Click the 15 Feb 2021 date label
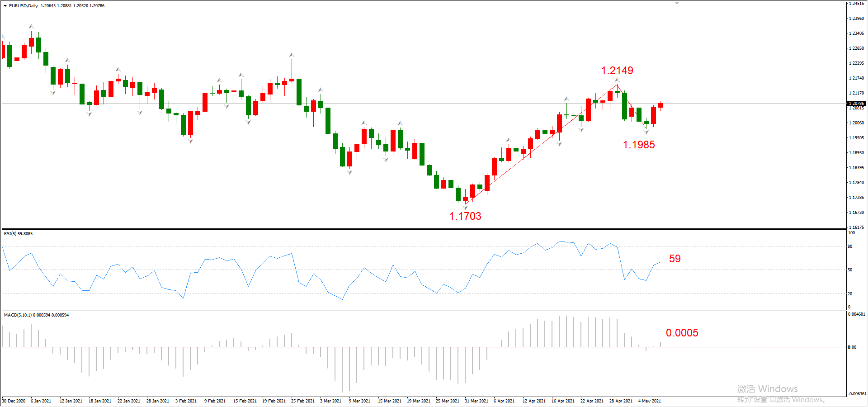The width and height of the screenshot is (868, 407). [245, 401]
